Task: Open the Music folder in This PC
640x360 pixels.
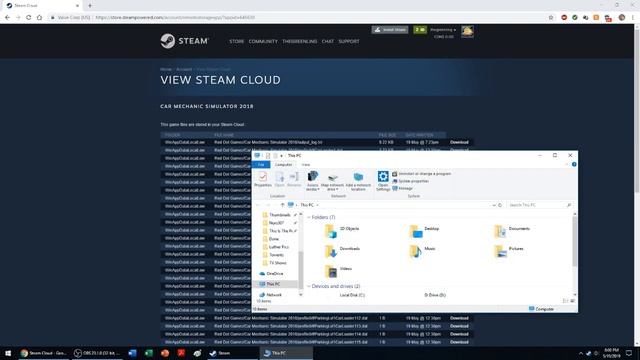Action: coord(422,251)
